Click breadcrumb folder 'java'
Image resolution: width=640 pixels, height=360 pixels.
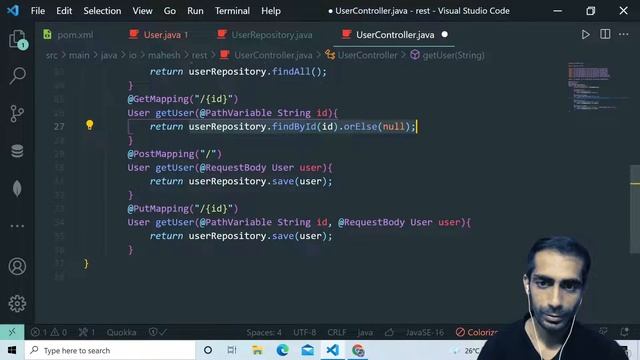click(x=109, y=55)
